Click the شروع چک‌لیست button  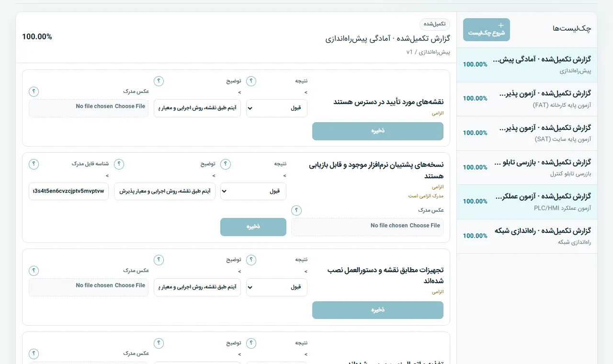coord(487,30)
